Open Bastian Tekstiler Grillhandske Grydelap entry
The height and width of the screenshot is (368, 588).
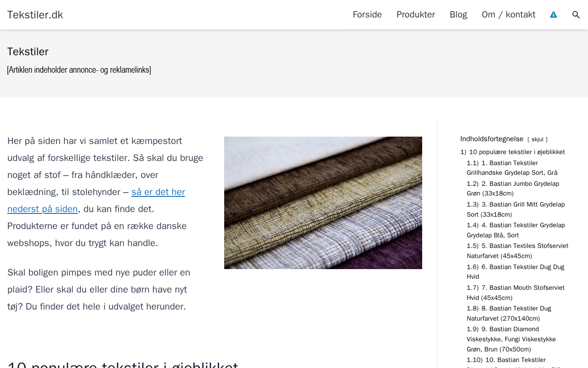tap(512, 168)
